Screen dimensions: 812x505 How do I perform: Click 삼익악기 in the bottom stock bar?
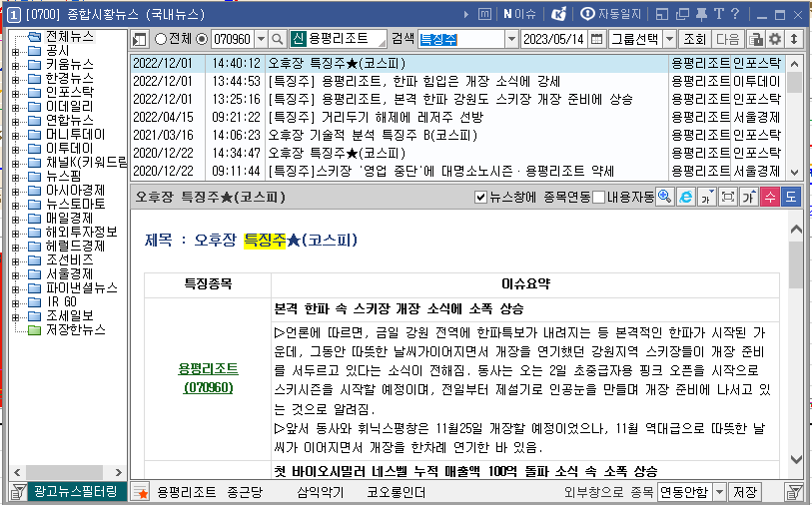pyautogui.click(x=320, y=492)
